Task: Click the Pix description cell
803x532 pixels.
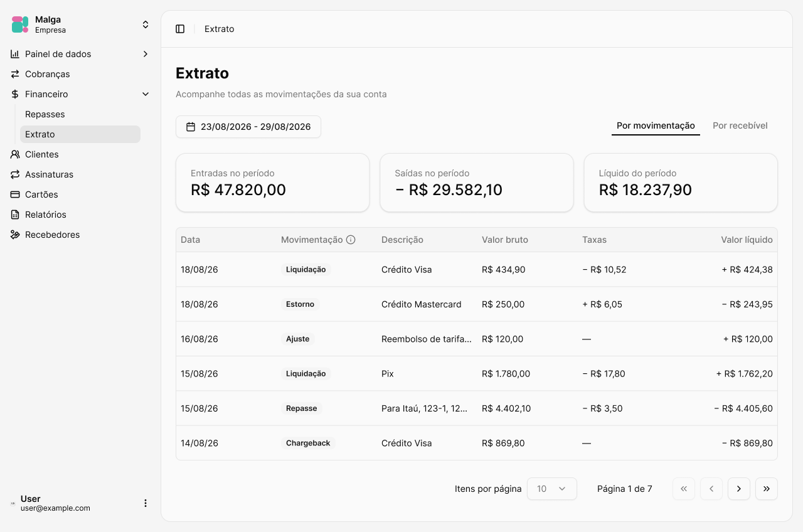Action: click(388, 374)
